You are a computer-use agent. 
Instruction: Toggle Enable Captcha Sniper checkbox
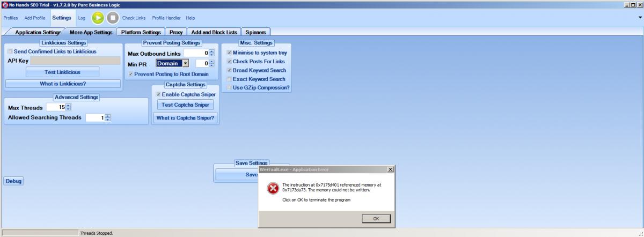(x=158, y=94)
